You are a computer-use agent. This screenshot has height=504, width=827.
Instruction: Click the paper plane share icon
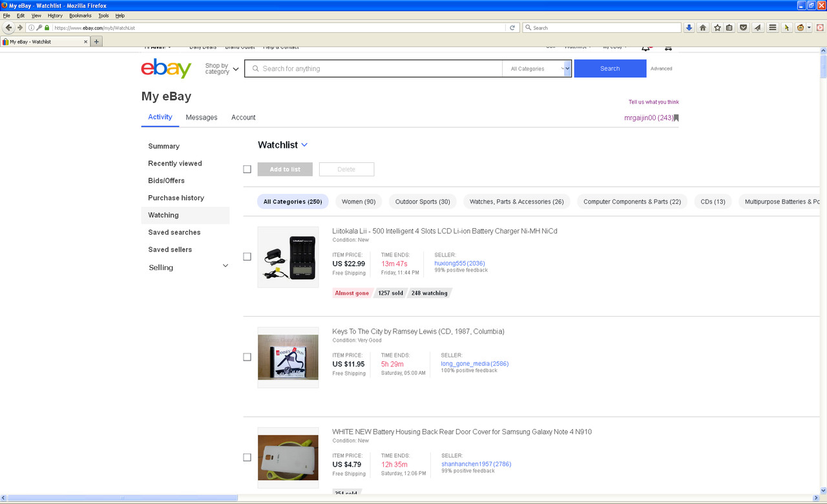[x=757, y=28]
